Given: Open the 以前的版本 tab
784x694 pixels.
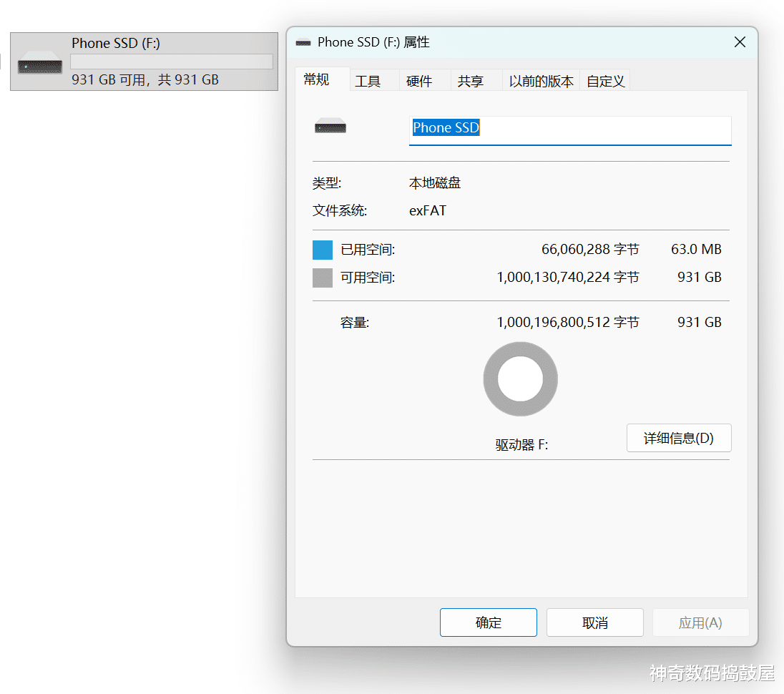Looking at the screenshot, I should pos(541,81).
